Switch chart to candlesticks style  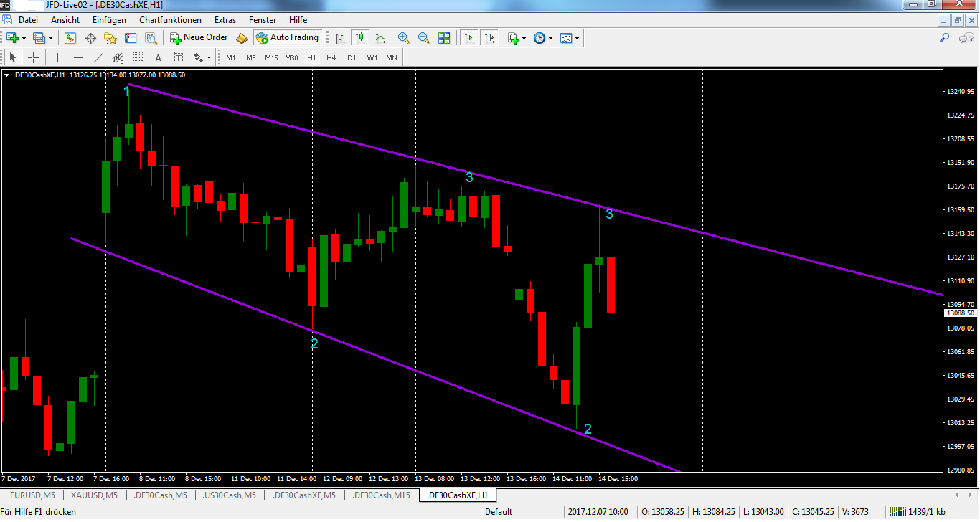(x=360, y=37)
